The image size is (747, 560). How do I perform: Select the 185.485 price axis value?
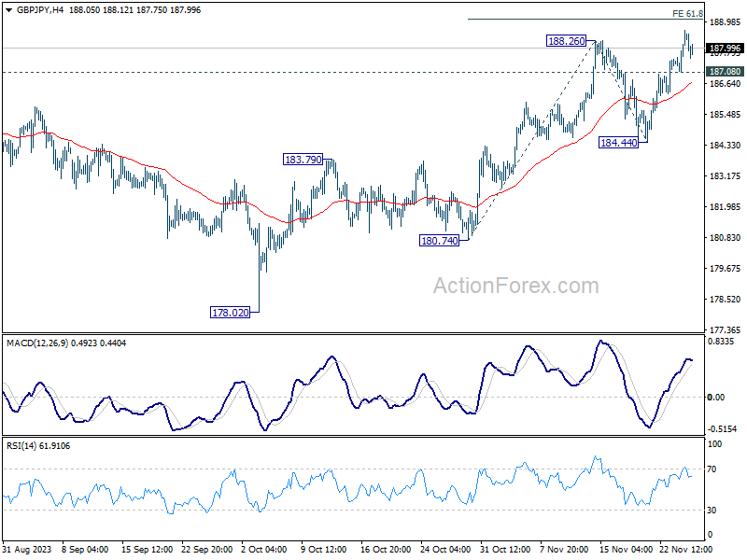click(726, 114)
